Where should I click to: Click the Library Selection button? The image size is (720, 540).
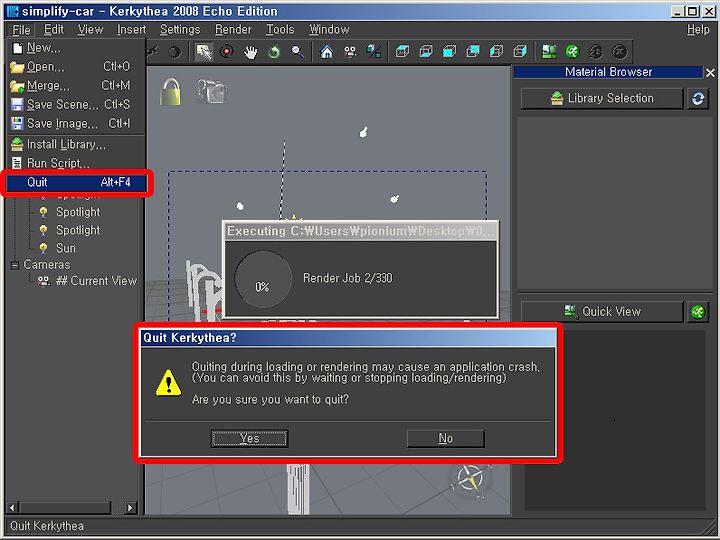coord(602,99)
